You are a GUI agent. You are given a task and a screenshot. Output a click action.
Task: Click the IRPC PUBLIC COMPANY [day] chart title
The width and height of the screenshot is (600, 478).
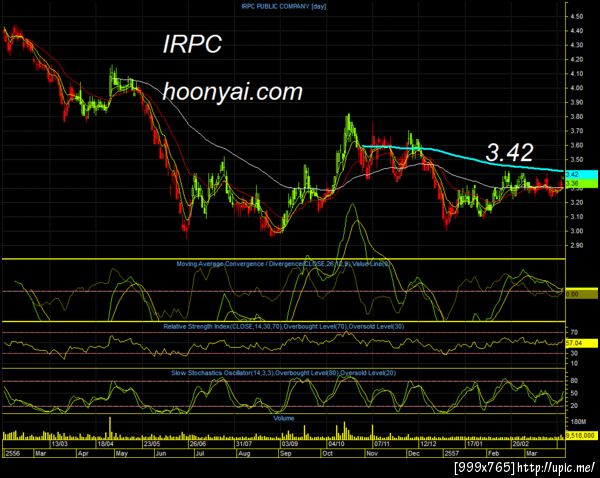(284, 6)
